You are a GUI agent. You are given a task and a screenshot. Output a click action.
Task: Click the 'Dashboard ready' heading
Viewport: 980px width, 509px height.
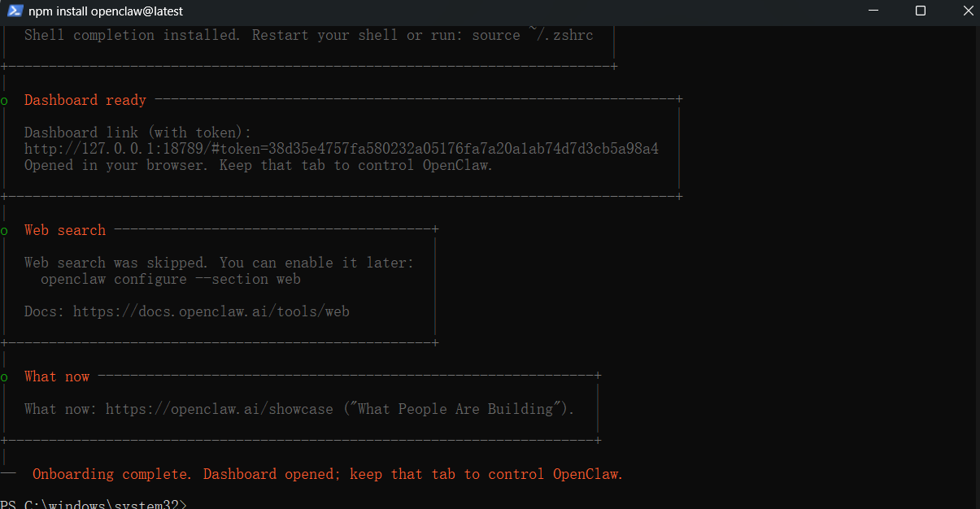pyautogui.click(x=85, y=100)
